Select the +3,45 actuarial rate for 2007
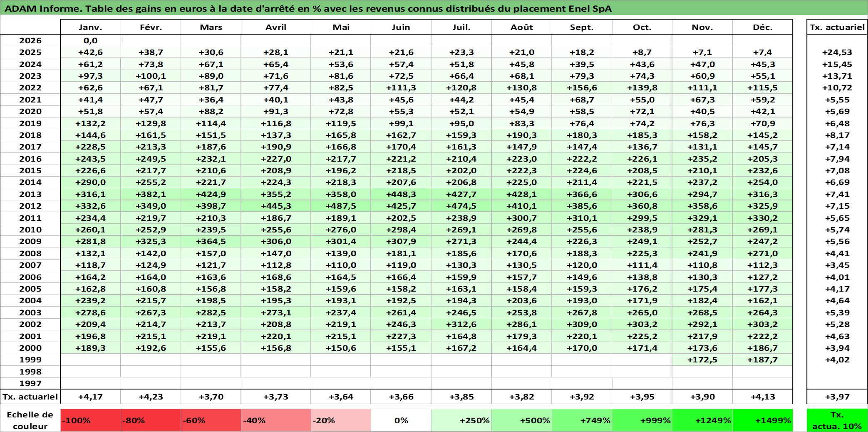The width and height of the screenshot is (868, 432). click(x=837, y=265)
